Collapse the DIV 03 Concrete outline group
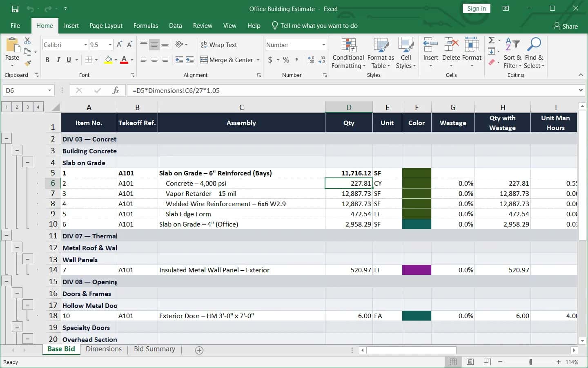The width and height of the screenshot is (588, 368). 7,139
